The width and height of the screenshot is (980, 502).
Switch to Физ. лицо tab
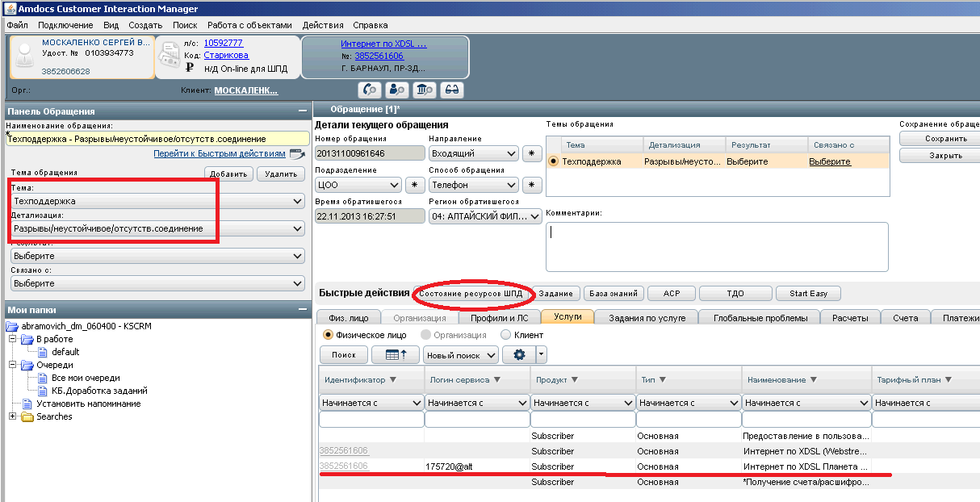tap(349, 318)
